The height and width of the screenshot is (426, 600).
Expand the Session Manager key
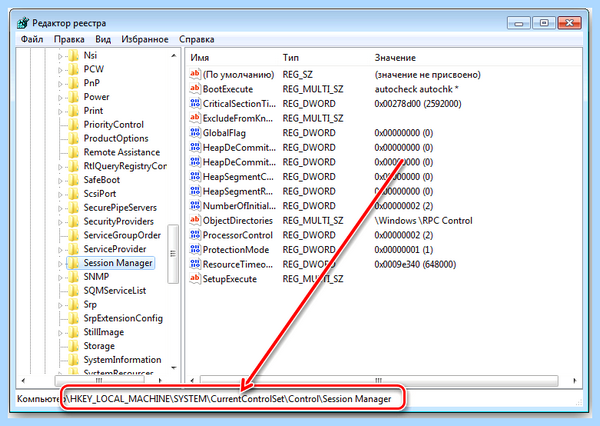coord(60,264)
